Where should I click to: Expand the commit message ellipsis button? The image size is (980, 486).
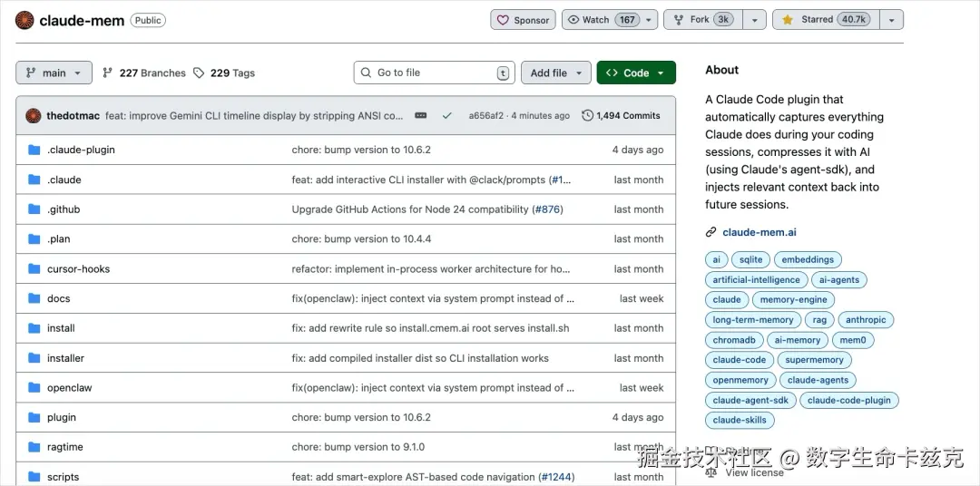[421, 115]
